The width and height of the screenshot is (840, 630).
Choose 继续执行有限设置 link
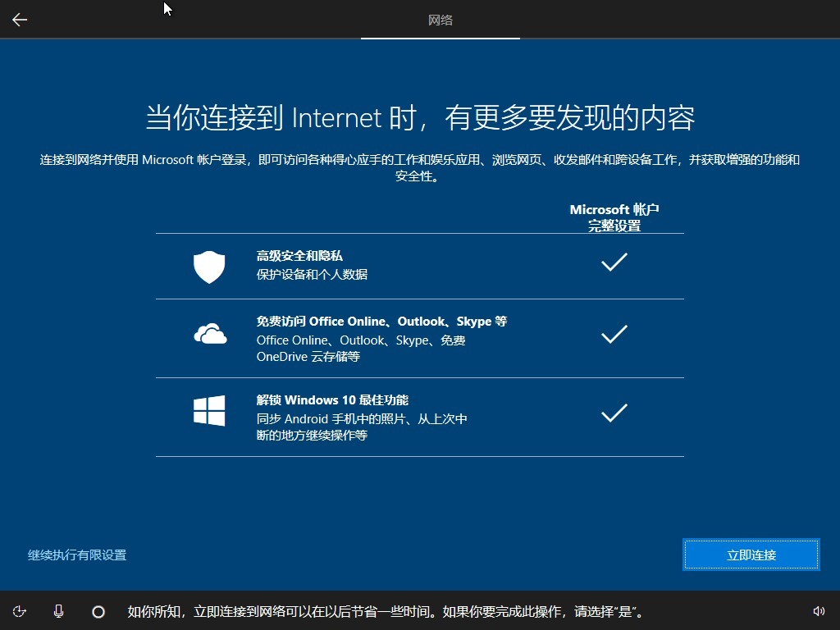click(x=77, y=555)
